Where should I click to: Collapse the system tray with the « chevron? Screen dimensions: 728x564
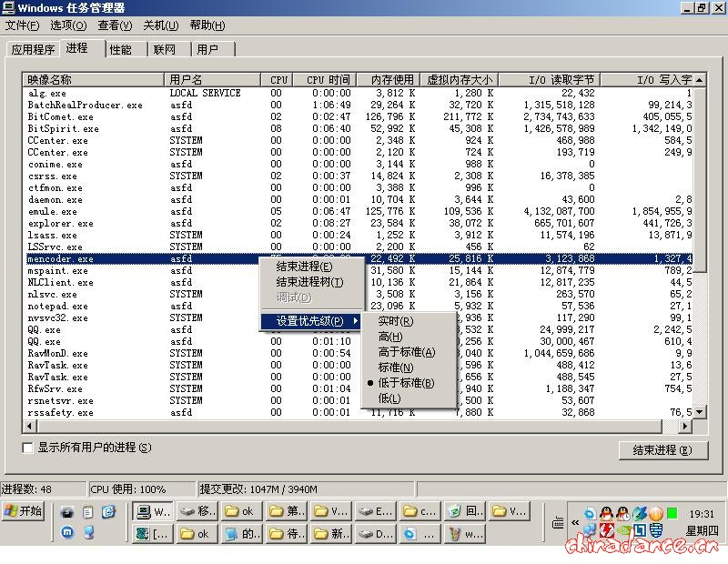(574, 522)
